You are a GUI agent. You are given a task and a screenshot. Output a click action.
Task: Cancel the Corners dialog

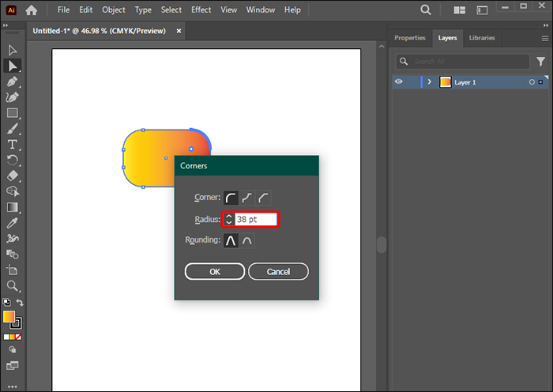pos(278,272)
